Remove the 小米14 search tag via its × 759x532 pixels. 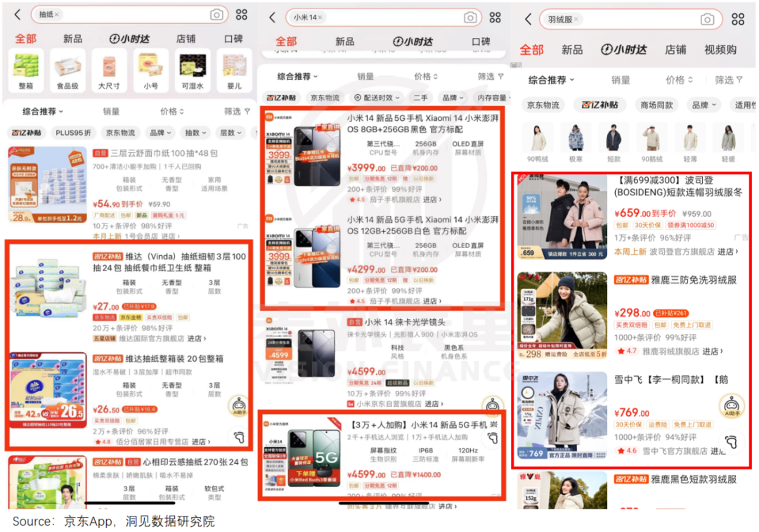click(320, 18)
